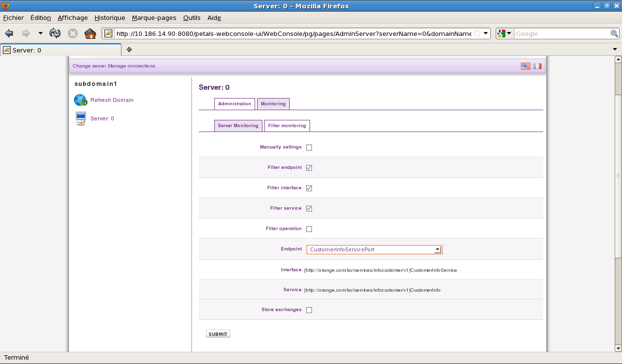Click the Refresh Domain globe icon
Screen dimensions: 622x364
(x=80, y=100)
